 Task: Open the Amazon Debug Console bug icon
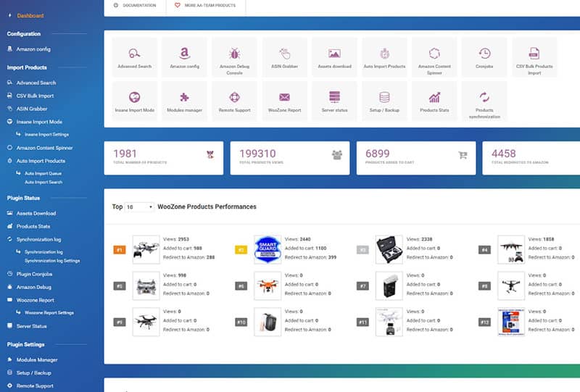point(234,53)
